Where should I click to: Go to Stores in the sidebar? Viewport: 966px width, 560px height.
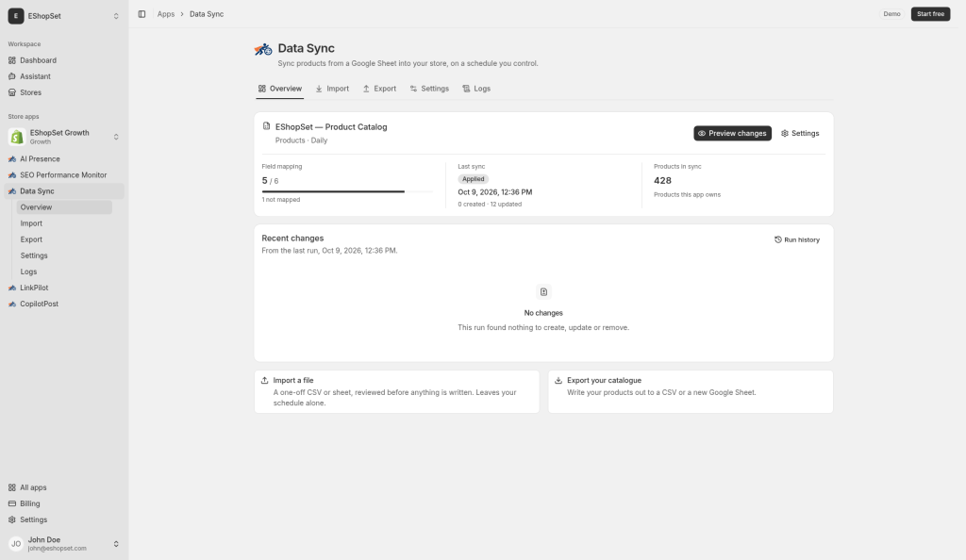pyautogui.click(x=64, y=92)
